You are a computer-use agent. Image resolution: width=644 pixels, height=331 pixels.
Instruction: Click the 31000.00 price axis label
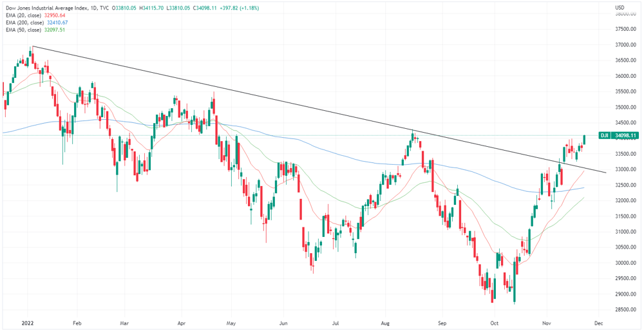tap(627, 232)
